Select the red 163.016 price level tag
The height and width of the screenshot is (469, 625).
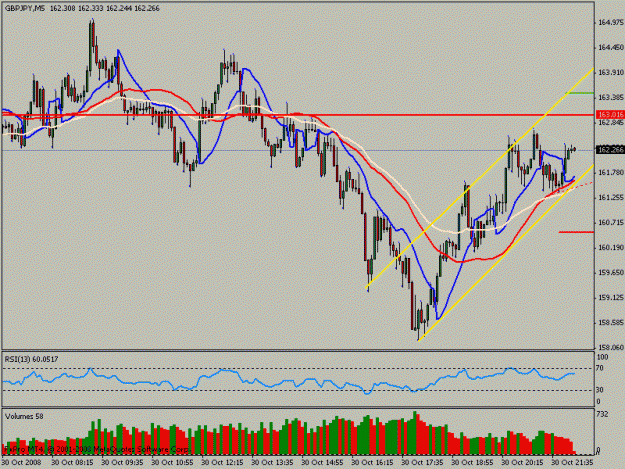[x=610, y=115]
